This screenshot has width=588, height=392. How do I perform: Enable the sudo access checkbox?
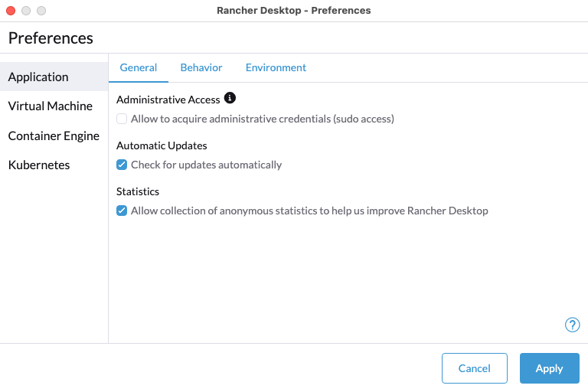pyautogui.click(x=122, y=119)
